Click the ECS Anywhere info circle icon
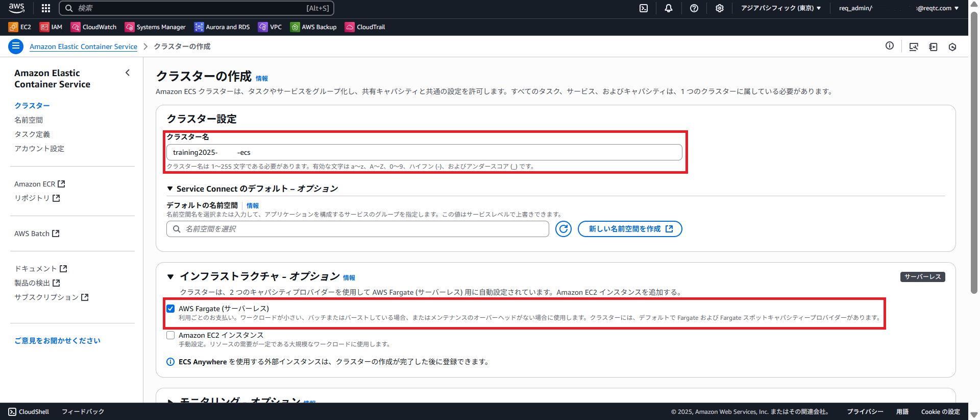The width and height of the screenshot is (980, 420). pyautogui.click(x=170, y=362)
